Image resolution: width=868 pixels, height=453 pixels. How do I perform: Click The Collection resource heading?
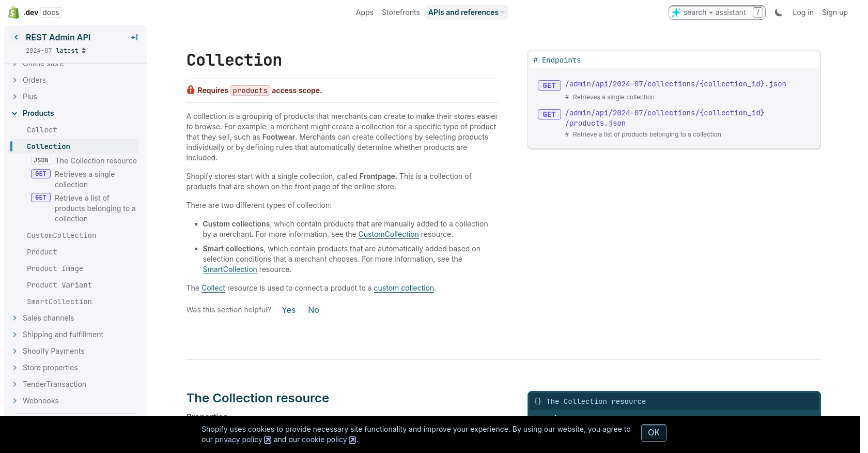pos(258,398)
